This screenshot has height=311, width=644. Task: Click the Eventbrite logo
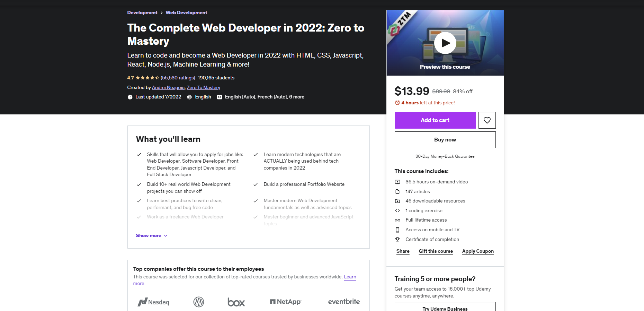[x=344, y=302]
